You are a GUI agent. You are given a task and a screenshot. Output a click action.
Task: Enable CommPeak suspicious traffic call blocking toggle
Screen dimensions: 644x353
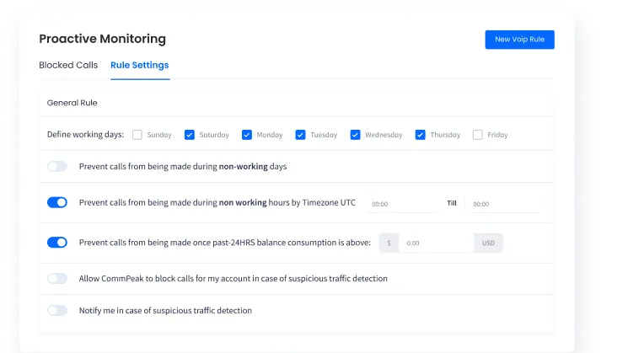coord(57,278)
